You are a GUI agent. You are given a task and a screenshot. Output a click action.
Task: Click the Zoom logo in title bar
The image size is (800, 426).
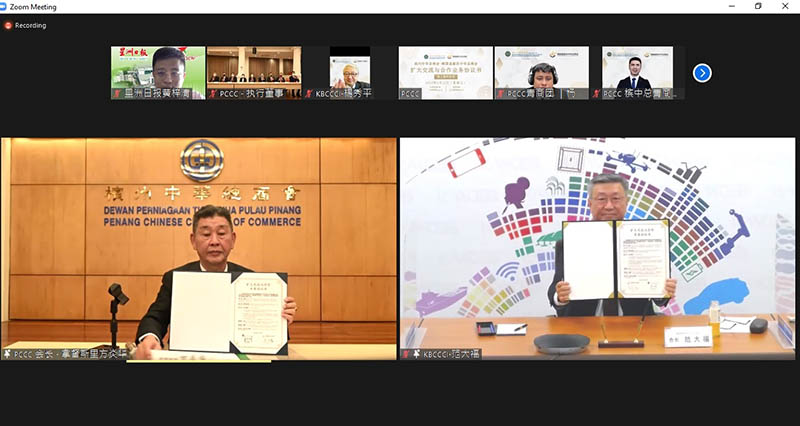point(8,7)
